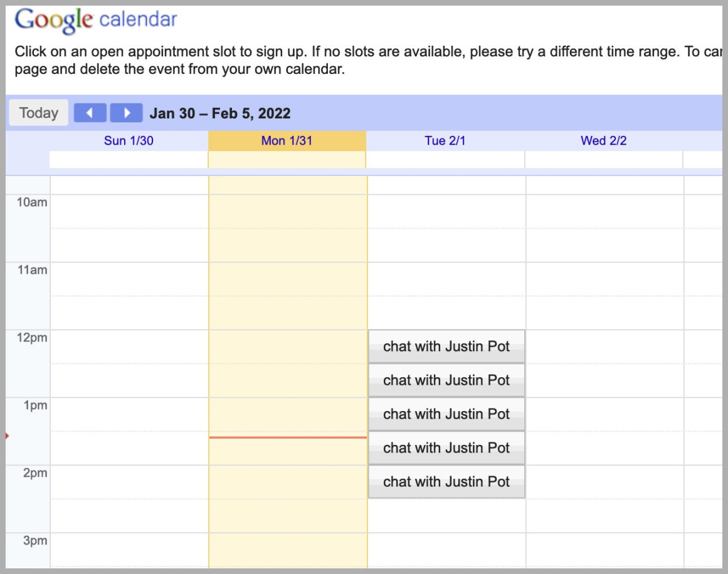Book the 1pm chat with Justin Pot slot
728x574 pixels.
click(x=446, y=414)
